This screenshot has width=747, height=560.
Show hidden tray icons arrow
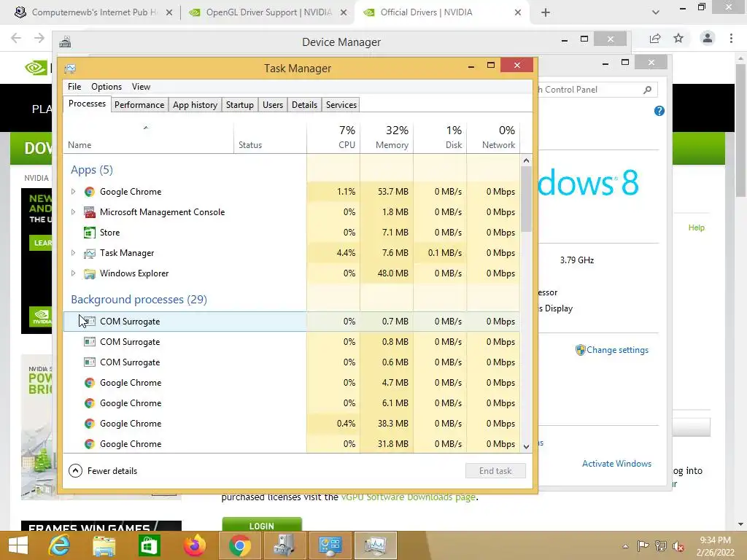[625, 546]
